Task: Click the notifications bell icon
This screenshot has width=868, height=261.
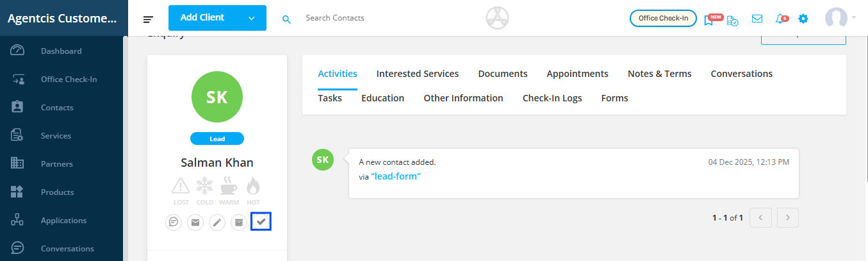Action: 780,19
